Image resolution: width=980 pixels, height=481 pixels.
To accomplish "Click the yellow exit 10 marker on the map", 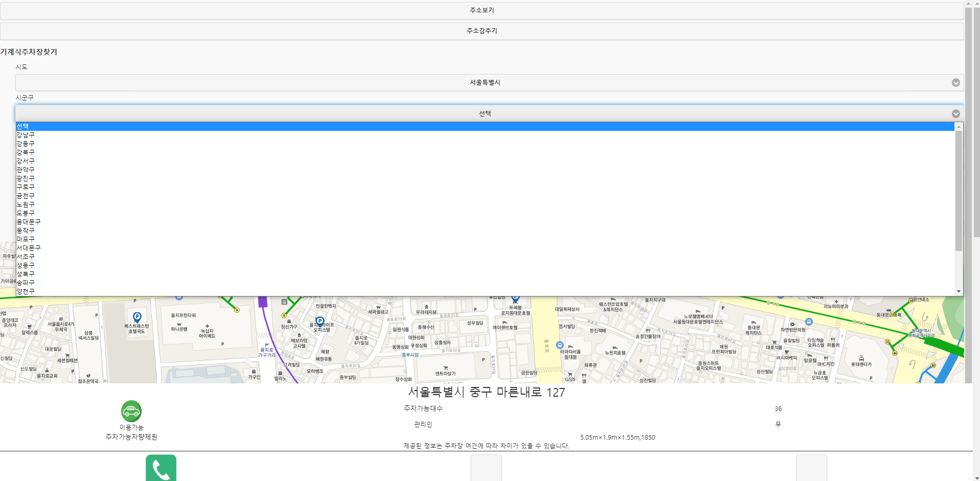I will tap(933, 365).
